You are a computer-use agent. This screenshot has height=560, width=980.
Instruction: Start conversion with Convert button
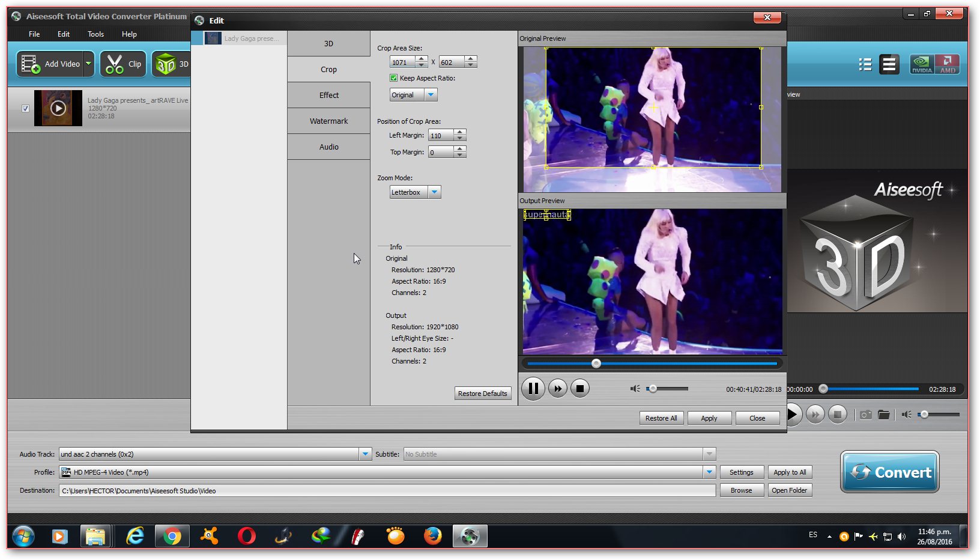click(890, 472)
